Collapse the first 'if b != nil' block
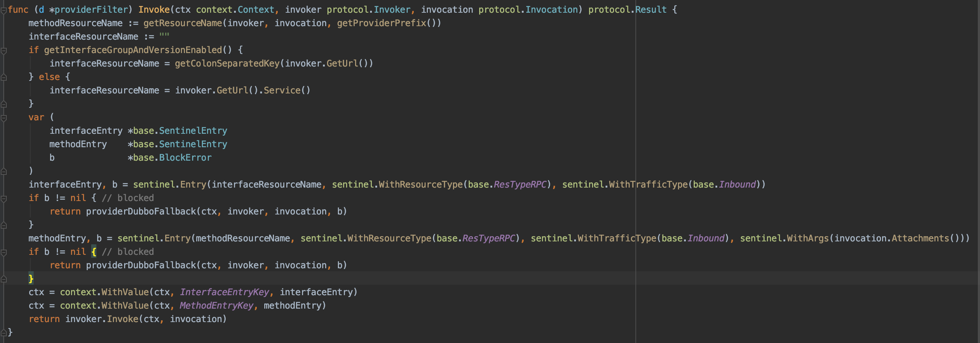The width and height of the screenshot is (980, 343). 3,198
